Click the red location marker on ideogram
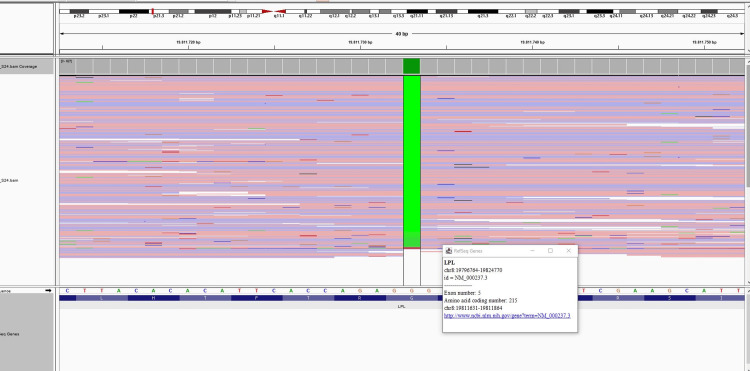 pyautogui.click(x=152, y=11)
